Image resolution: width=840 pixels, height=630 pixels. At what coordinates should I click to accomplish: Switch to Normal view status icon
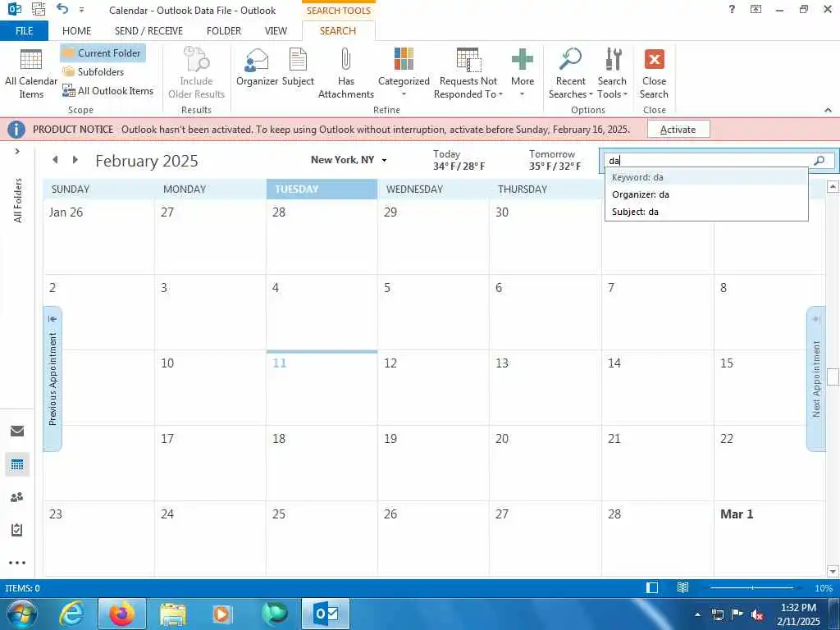(652, 588)
